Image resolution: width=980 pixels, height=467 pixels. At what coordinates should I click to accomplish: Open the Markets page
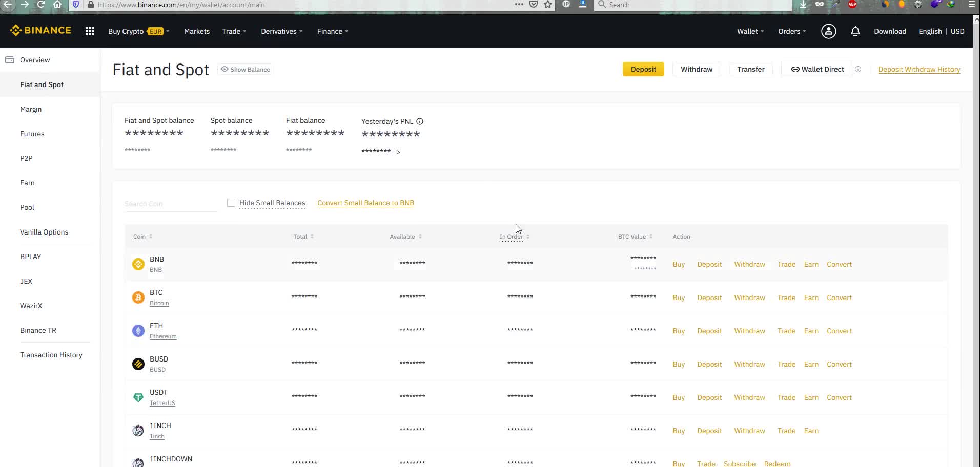(197, 31)
